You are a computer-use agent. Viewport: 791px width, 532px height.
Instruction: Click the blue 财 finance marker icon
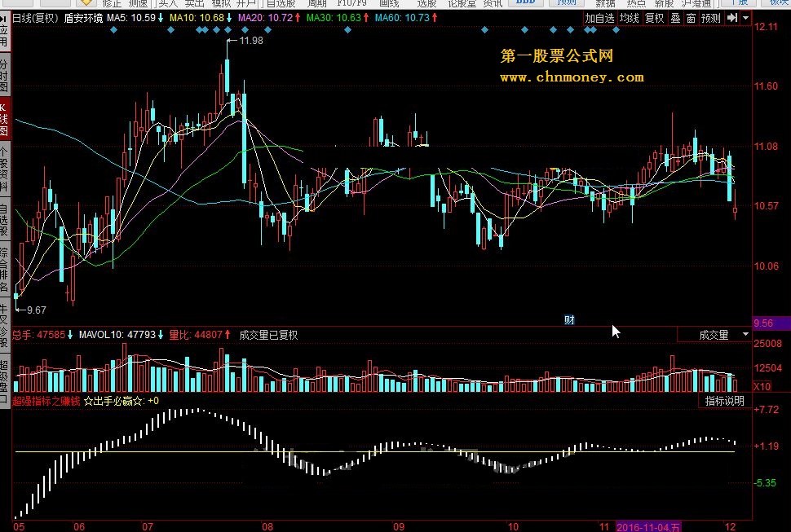[569, 319]
